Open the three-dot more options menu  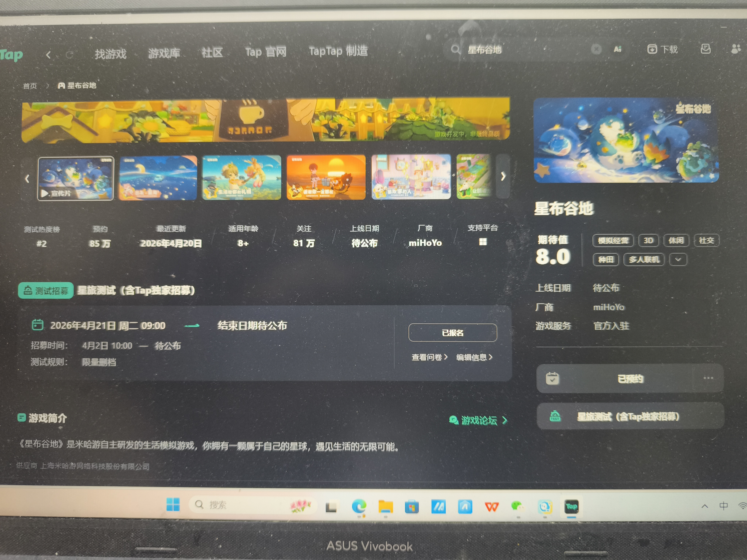click(x=708, y=378)
